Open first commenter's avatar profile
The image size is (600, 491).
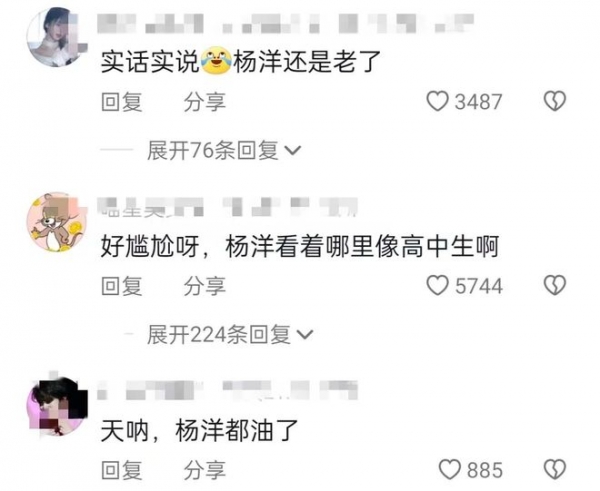[x=57, y=36]
